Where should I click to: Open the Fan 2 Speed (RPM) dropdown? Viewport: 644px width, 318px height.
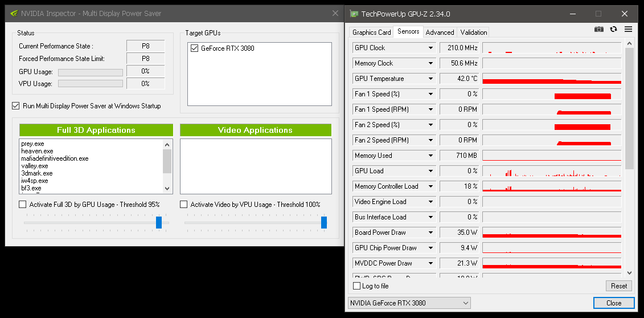pyautogui.click(x=430, y=141)
